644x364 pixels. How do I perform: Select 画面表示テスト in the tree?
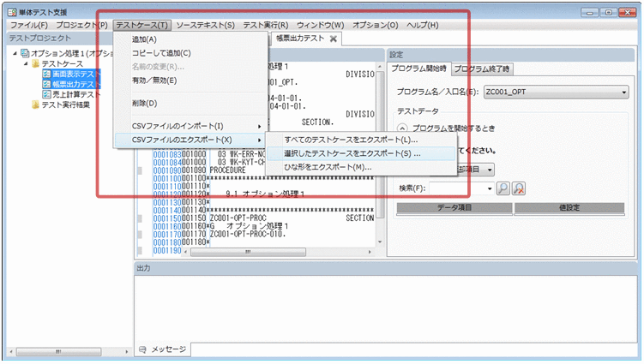coord(75,74)
